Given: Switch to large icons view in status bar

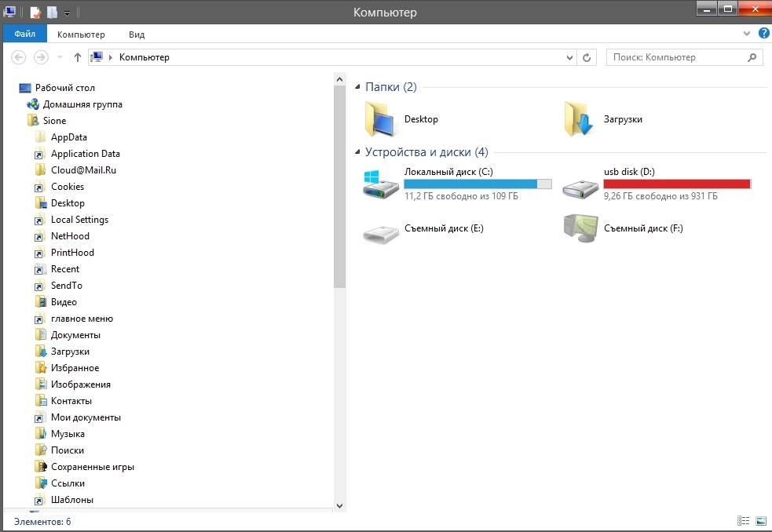Looking at the screenshot, I should (761, 521).
